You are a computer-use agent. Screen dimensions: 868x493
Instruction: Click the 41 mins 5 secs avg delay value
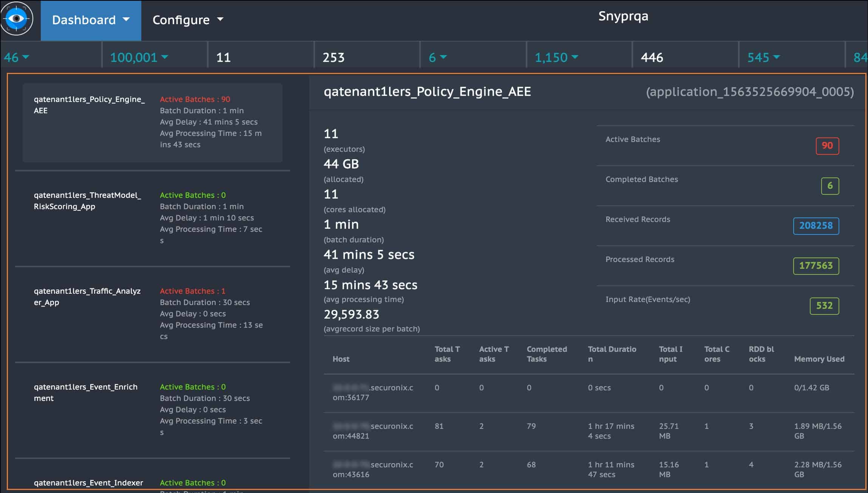click(x=369, y=254)
